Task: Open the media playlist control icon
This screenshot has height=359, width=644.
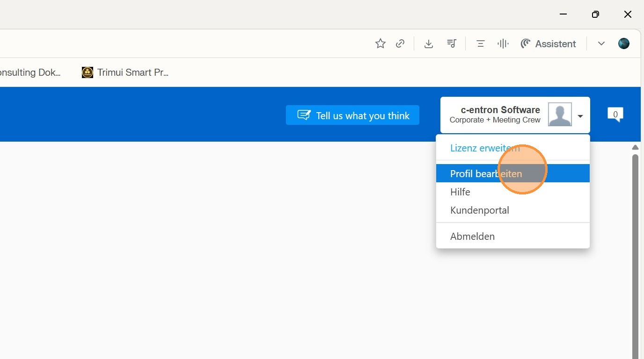Action: pyautogui.click(x=452, y=43)
